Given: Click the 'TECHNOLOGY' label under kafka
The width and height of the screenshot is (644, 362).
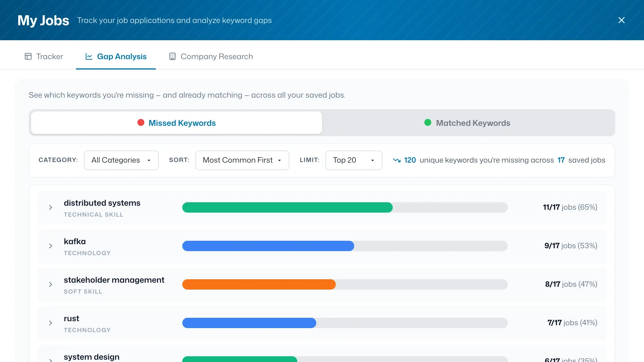Looking at the screenshot, I should [x=87, y=253].
